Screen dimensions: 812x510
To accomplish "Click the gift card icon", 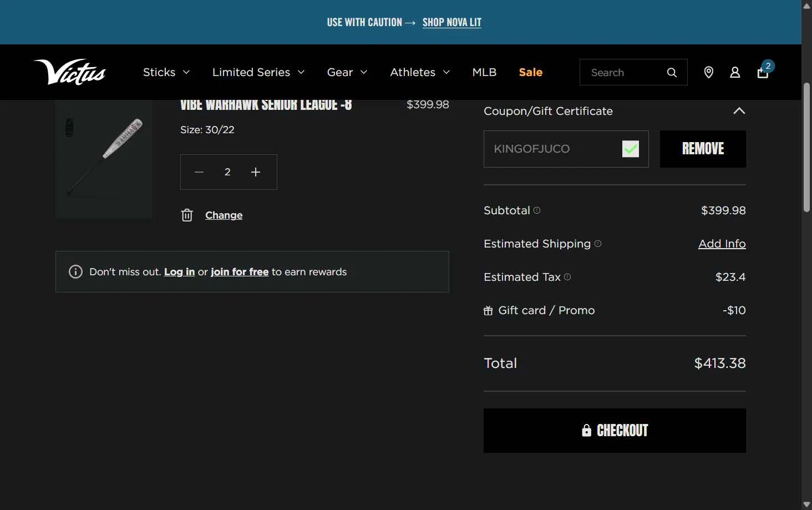I will [x=488, y=311].
